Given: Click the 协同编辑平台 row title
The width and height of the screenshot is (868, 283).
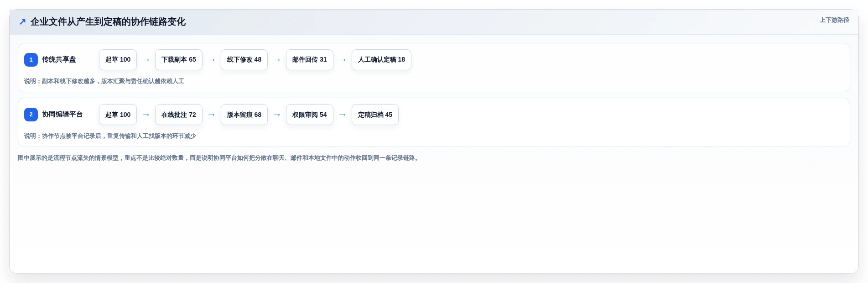Looking at the screenshot, I should coord(62,115).
